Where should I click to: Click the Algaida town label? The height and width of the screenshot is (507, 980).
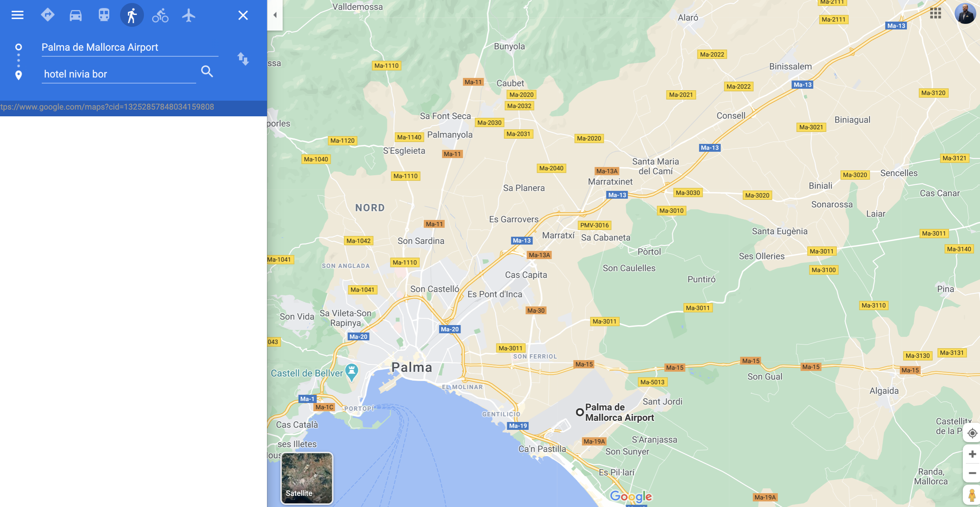click(884, 391)
